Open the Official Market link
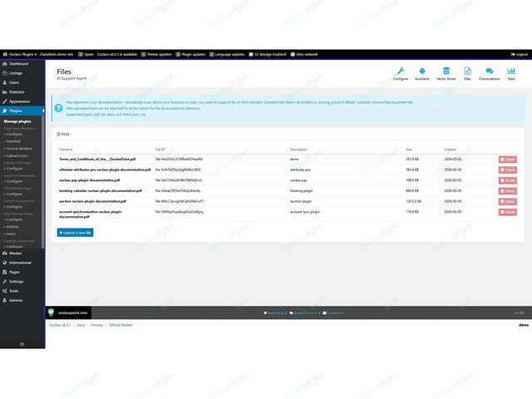The height and width of the screenshot is (399, 532). (x=121, y=325)
